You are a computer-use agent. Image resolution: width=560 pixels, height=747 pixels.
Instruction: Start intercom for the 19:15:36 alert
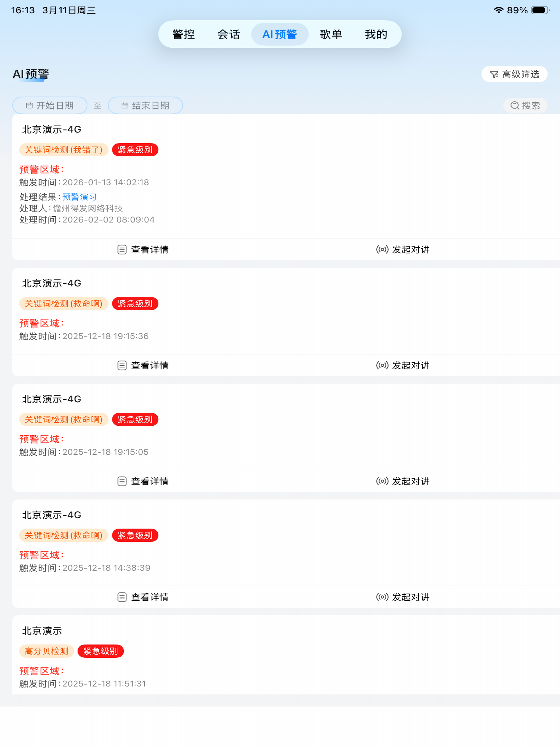click(403, 365)
